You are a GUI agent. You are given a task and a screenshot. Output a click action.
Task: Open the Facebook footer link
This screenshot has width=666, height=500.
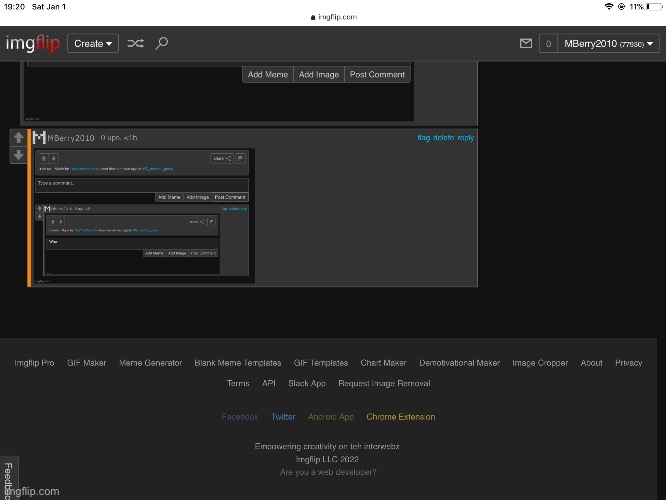tap(240, 417)
